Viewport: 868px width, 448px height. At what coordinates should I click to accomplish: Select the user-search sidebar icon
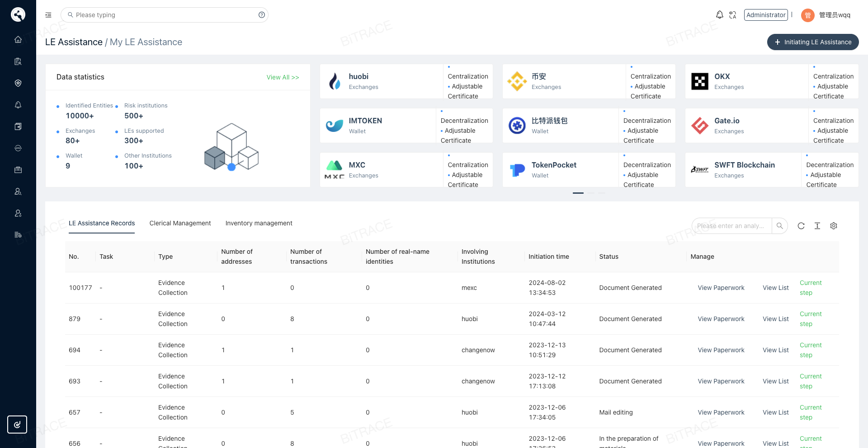click(18, 191)
